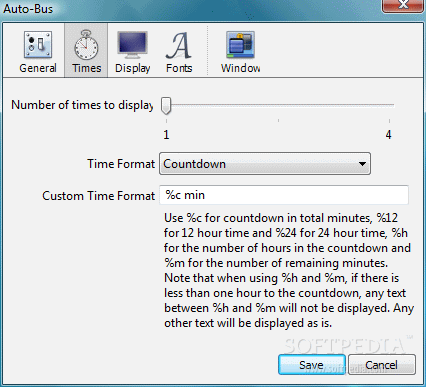Viewport: 426px width, 387px height.
Task: Click the Time Format dropdown arrow
Action: click(362, 164)
